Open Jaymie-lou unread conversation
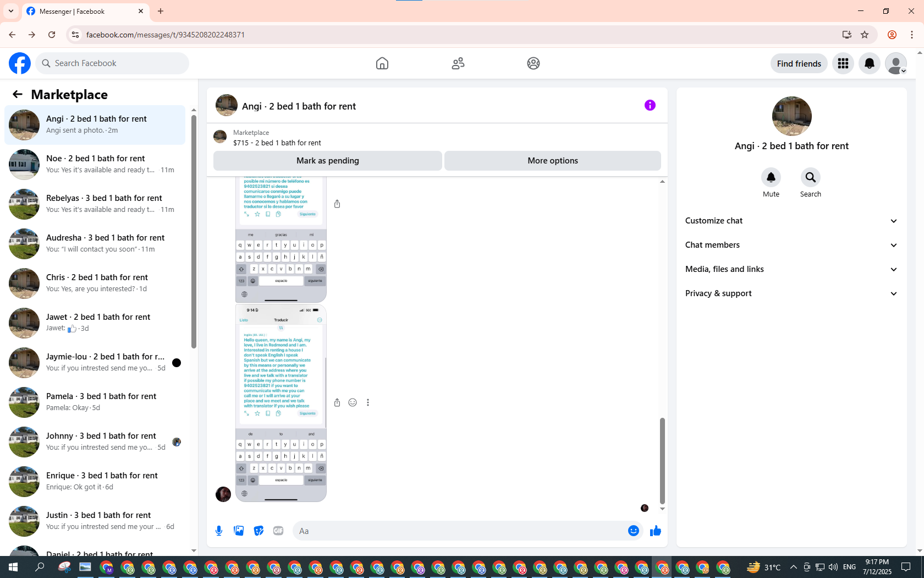Screen dimensions: 924x578 click(95, 363)
